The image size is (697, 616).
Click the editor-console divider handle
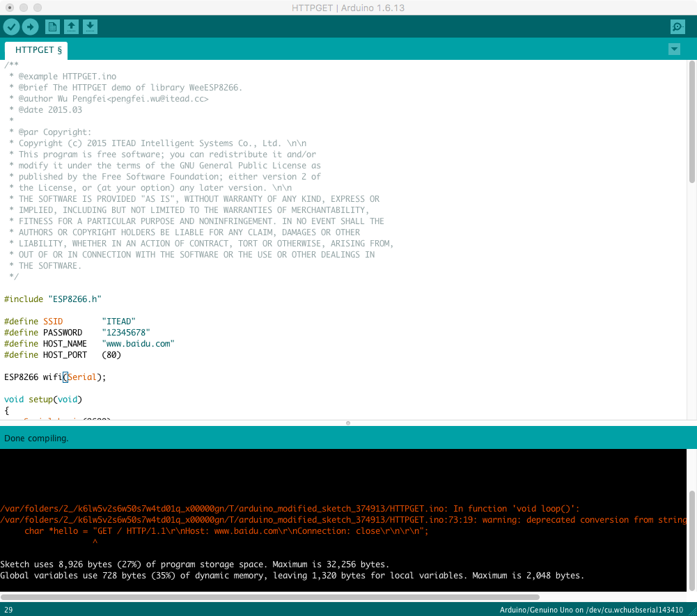point(348,423)
